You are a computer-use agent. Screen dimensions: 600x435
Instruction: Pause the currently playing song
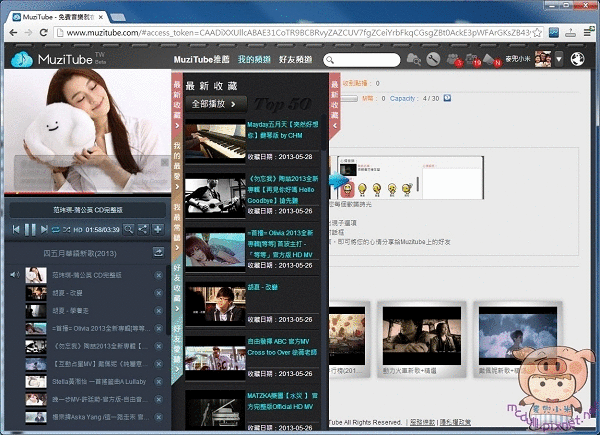pyautogui.click(x=30, y=230)
